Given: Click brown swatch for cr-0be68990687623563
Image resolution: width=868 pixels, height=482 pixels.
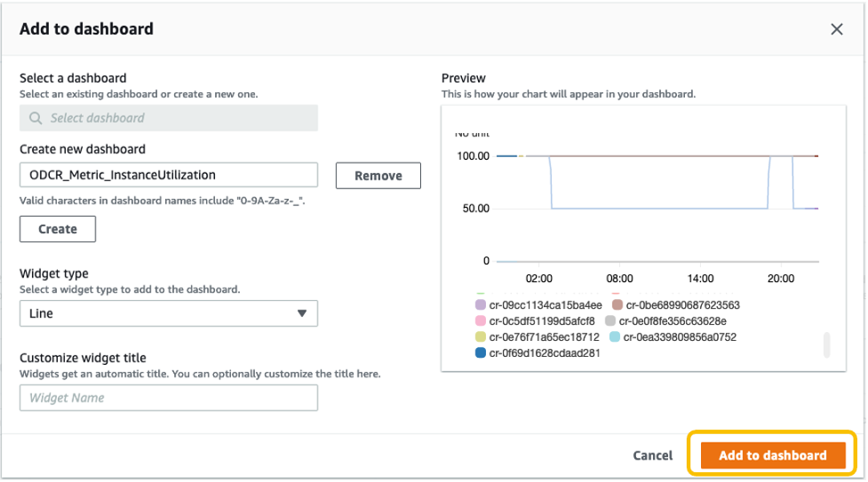Looking at the screenshot, I should [x=617, y=305].
